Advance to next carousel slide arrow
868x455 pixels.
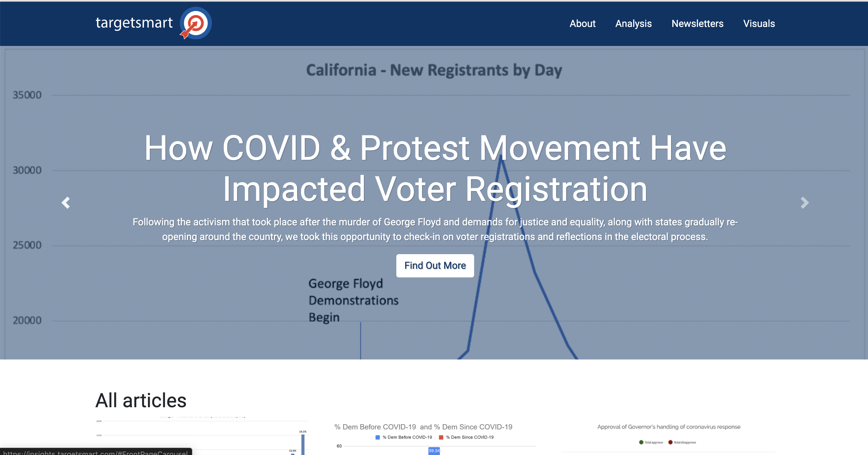coord(805,202)
